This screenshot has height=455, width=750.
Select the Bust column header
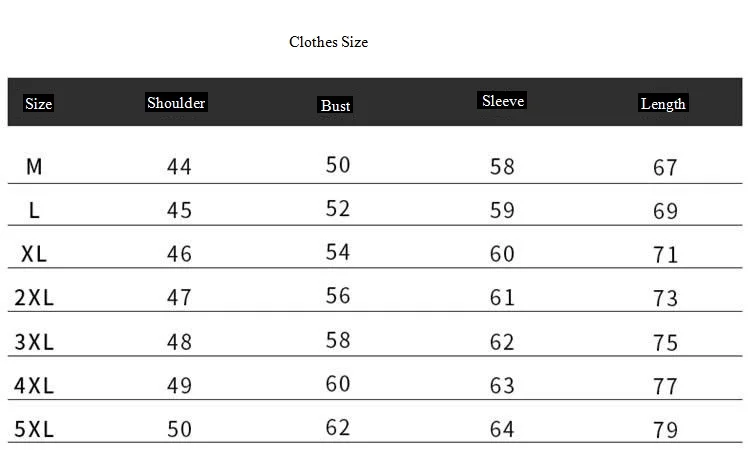(x=336, y=105)
